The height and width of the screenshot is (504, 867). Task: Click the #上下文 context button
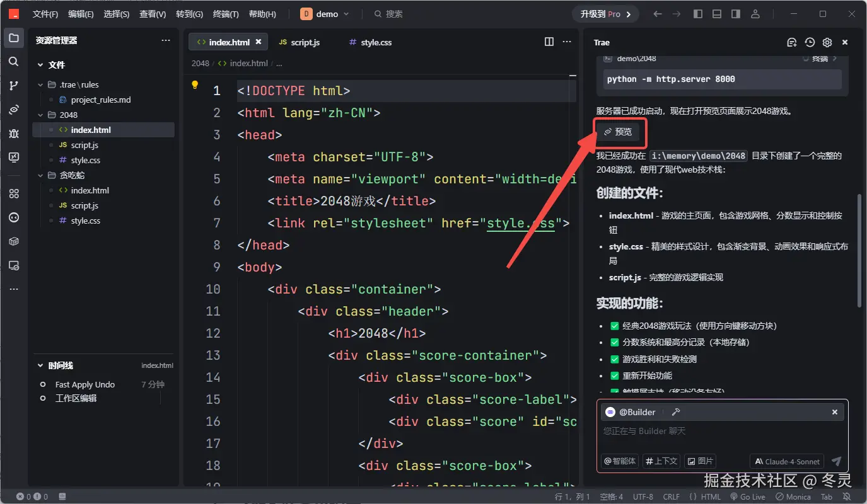(x=661, y=461)
